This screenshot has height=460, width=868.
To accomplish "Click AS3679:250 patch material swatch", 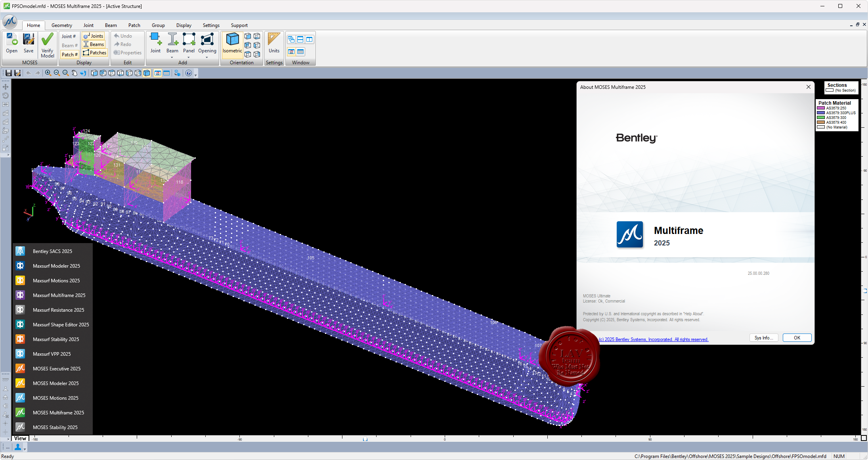I will coord(821,108).
